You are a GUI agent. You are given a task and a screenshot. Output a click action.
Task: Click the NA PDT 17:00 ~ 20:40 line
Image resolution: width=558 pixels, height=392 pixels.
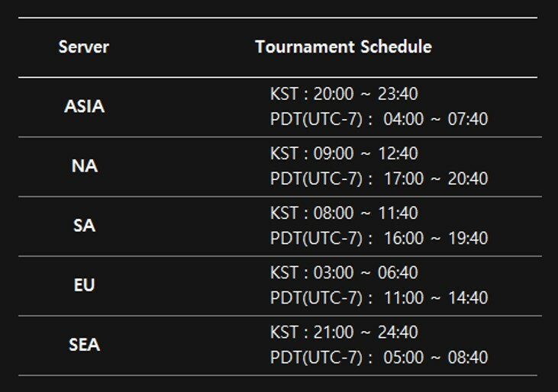tap(379, 178)
